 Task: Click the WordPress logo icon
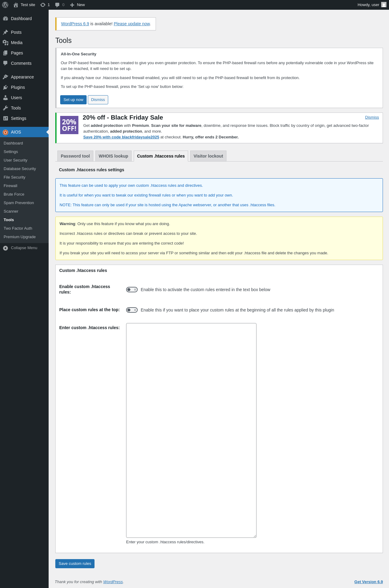(x=5, y=5)
